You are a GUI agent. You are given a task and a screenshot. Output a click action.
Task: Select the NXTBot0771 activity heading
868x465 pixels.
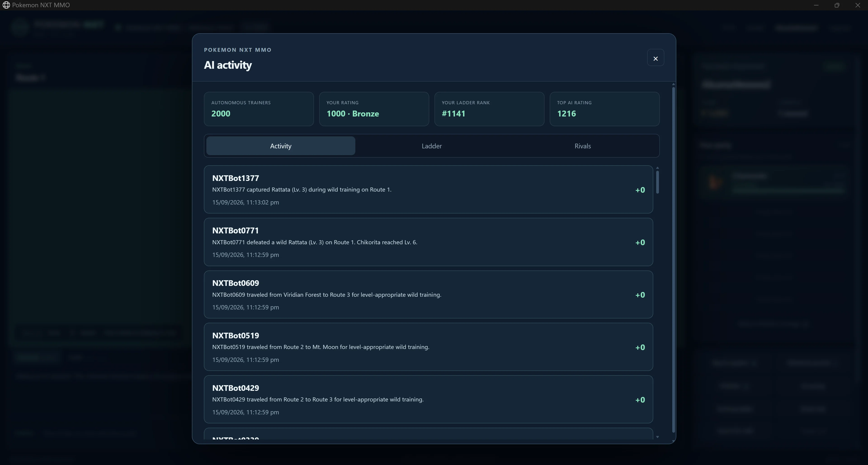[236, 231]
